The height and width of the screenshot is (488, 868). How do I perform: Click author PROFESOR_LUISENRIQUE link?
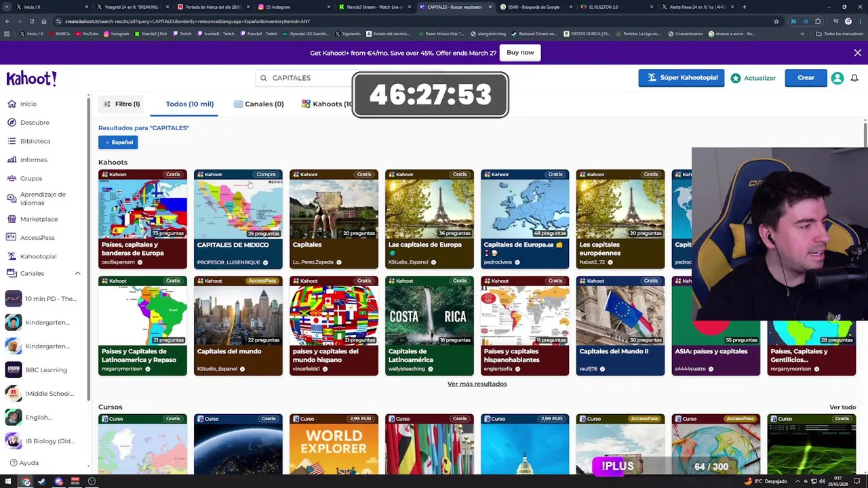[x=229, y=262]
